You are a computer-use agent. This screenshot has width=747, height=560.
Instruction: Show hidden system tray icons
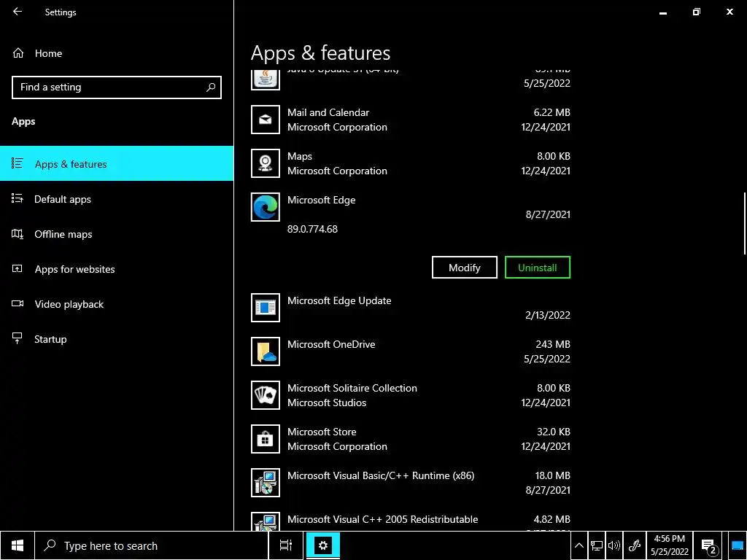pyautogui.click(x=578, y=545)
